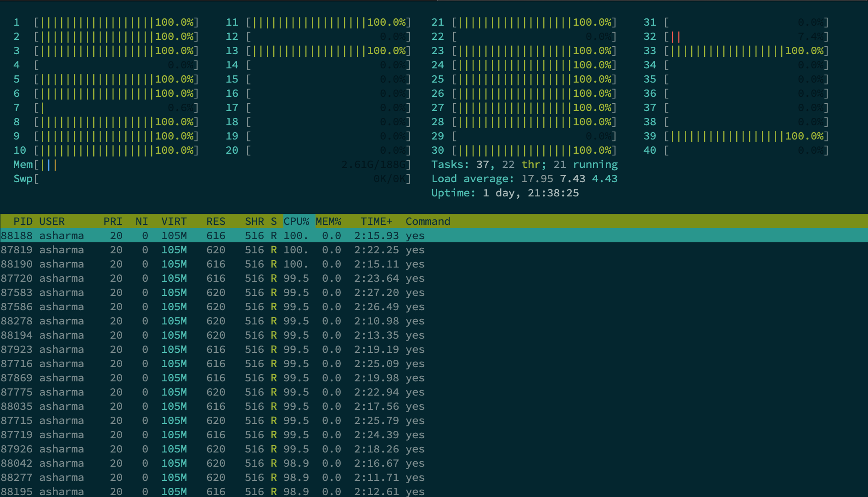Sort by MEM% column header
Screen dimensions: 868x497
coord(328,221)
